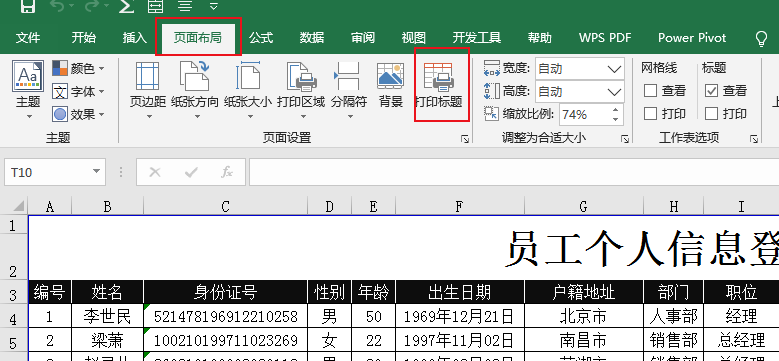This screenshot has height=361, width=779.
Task: Increase the 缩放比例 scale with up arrow
Action: (616, 110)
